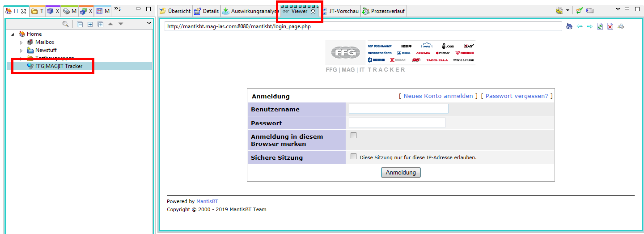Check the 'Sichere Sitzung' IP restriction box
The height and width of the screenshot is (234, 644).
coord(353,157)
